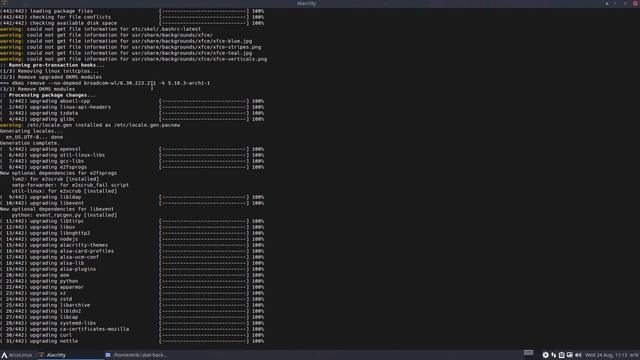Click the 'upgrading curl' line

coord(132,335)
